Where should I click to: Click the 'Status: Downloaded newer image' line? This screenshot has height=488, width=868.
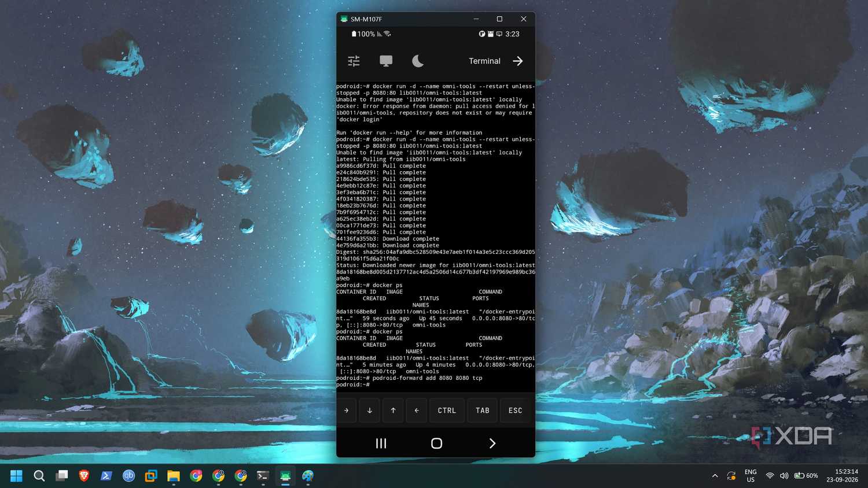click(x=436, y=265)
